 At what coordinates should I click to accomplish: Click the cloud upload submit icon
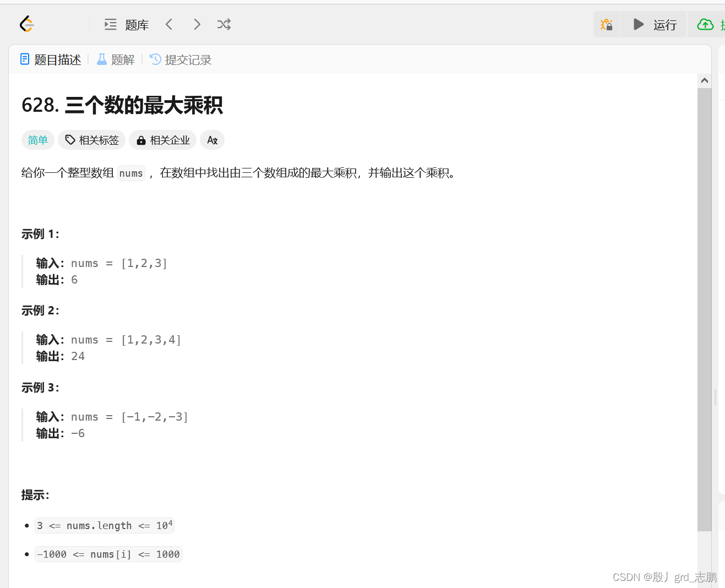click(705, 25)
